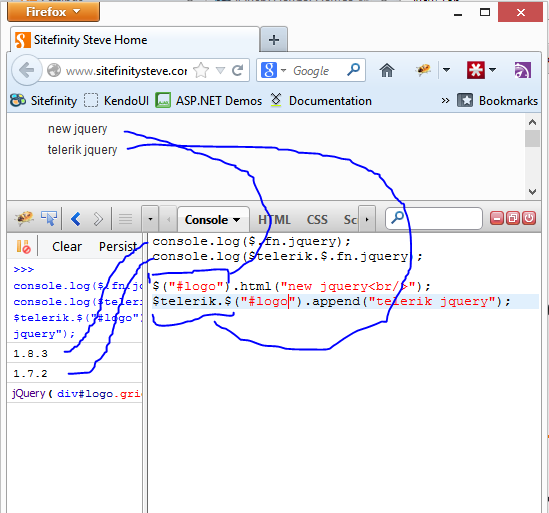Go back in Firebug panel history
The height and width of the screenshot is (513, 549).
(x=76, y=219)
